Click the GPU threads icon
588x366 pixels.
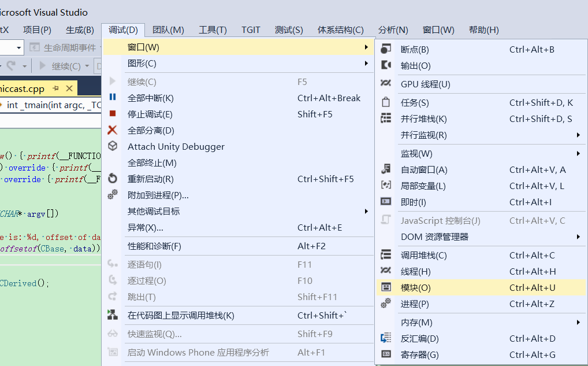click(x=386, y=83)
